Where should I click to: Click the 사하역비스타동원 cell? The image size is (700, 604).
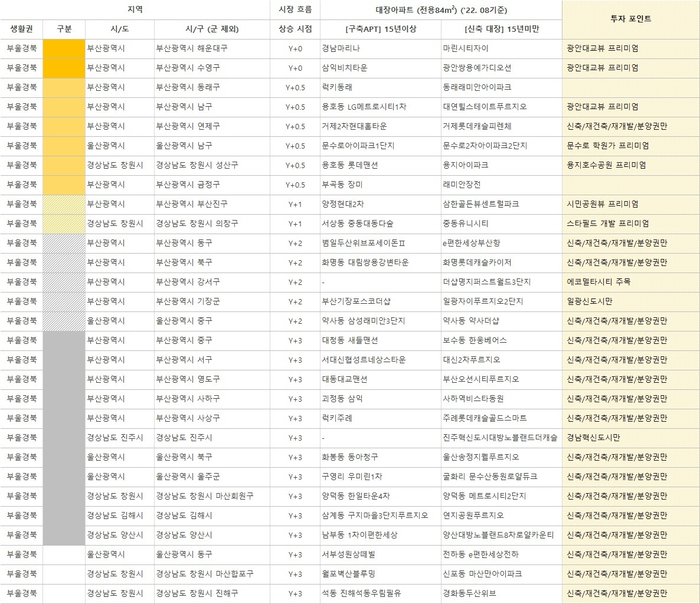(501, 399)
